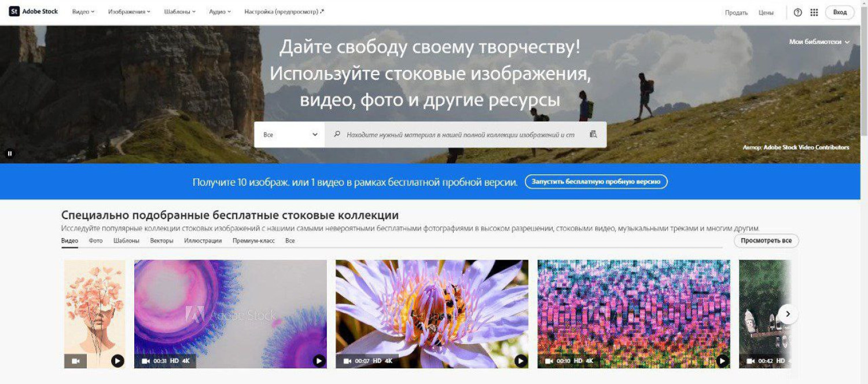Screen dimensions: 868x384
Task: Switch to the Векторы tab
Action: tap(161, 240)
